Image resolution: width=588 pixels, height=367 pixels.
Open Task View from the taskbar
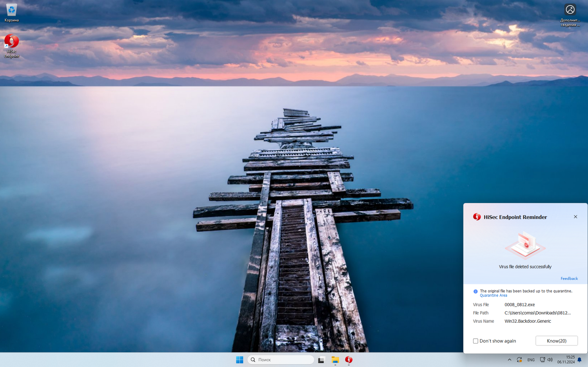coord(321,360)
